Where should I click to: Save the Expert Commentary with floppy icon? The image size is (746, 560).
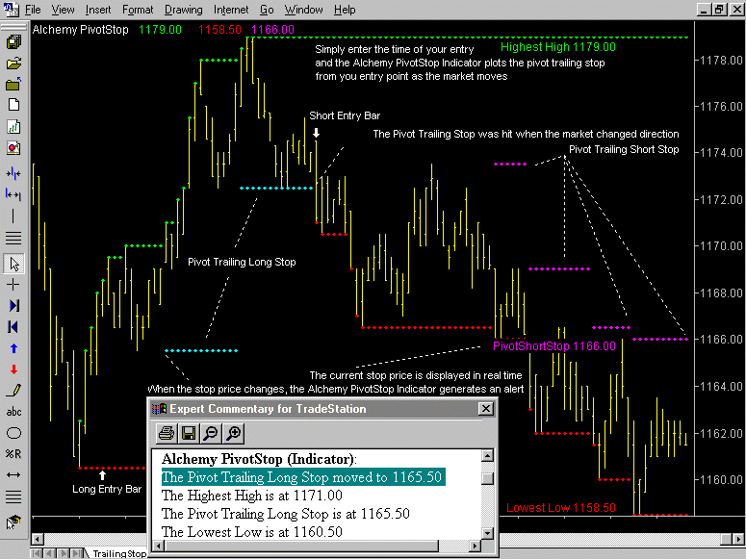point(189,433)
